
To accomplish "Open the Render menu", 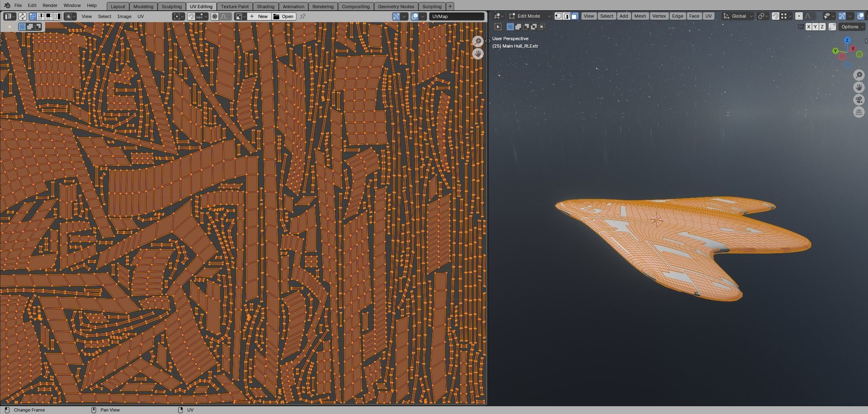I will [x=50, y=5].
